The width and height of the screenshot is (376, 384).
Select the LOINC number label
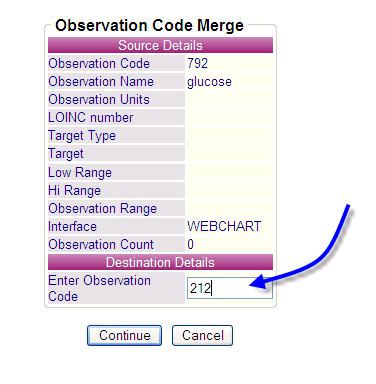pyautogui.click(x=91, y=117)
